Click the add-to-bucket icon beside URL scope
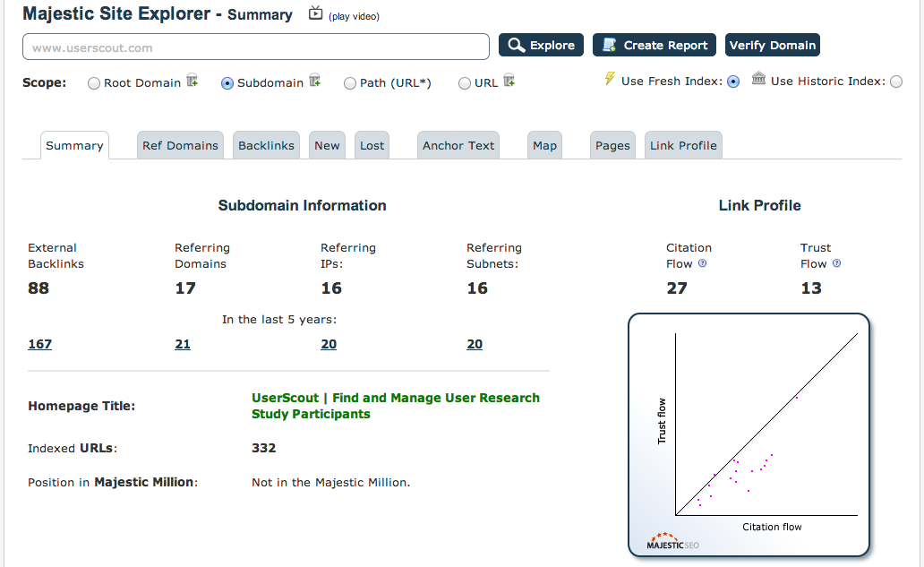 pos(509,81)
